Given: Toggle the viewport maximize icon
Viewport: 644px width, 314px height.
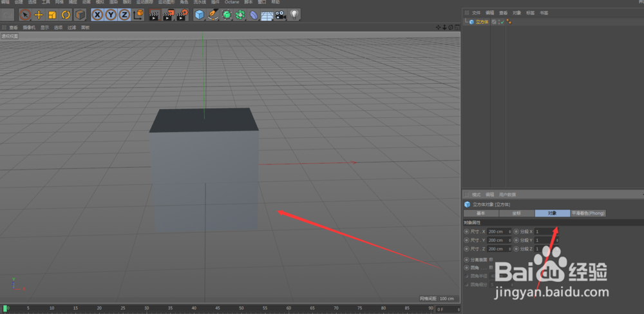Looking at the screenshot, I should tap(457, 28).
